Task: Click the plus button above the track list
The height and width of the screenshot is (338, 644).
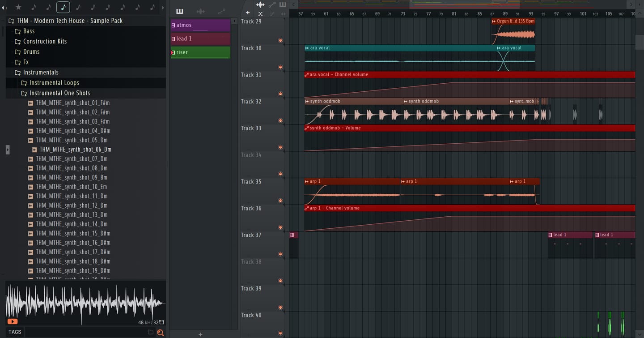Action: (x=248, y=13)
